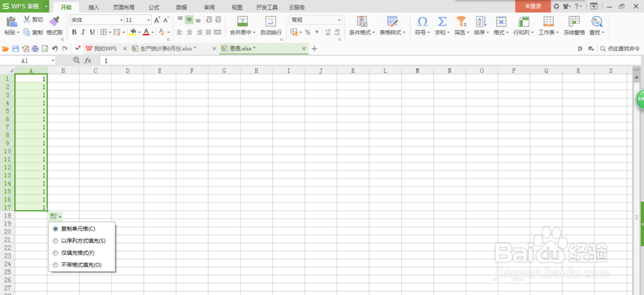This screenshot has width=644, height=295.
Task: Click the fx insert function icon
Action: 88,61
